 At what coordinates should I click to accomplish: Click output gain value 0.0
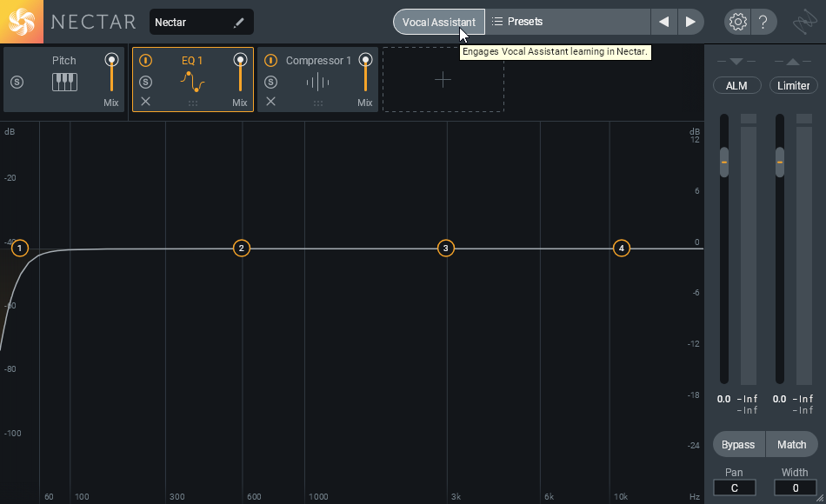click(x=780, y=399)
